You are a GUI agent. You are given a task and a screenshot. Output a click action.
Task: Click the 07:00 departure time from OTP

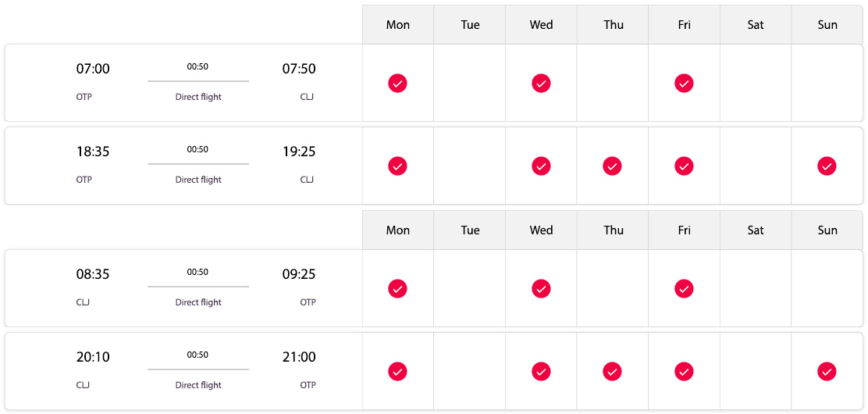coord(93,69)
